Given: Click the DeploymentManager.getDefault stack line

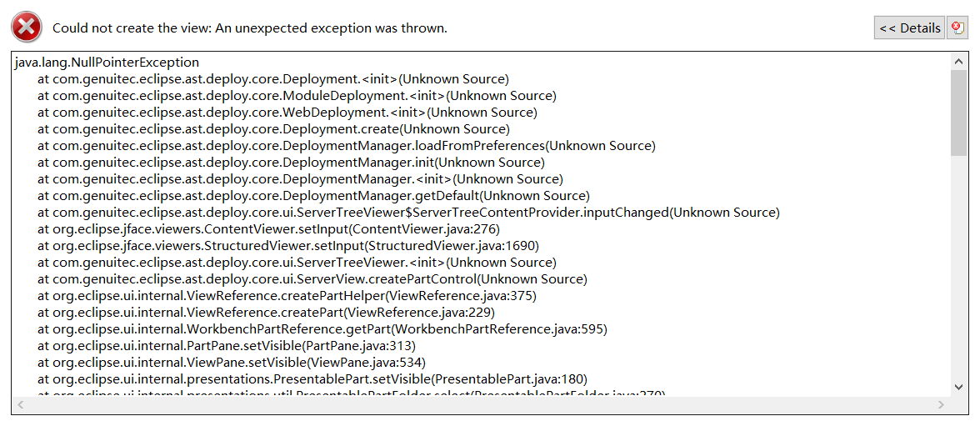Looking at the screenshot, I should (x=313, y=196).
